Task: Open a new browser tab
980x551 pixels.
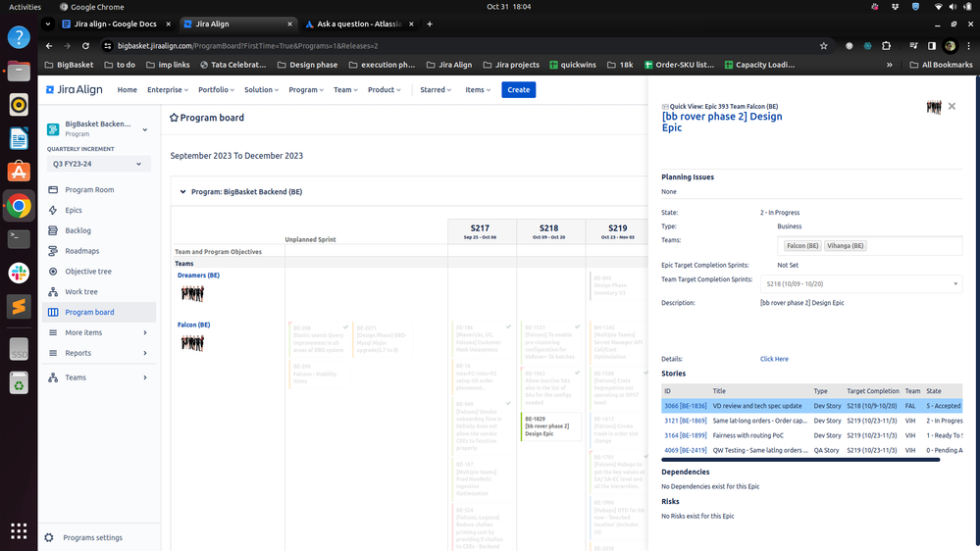Action: [430, 24]
